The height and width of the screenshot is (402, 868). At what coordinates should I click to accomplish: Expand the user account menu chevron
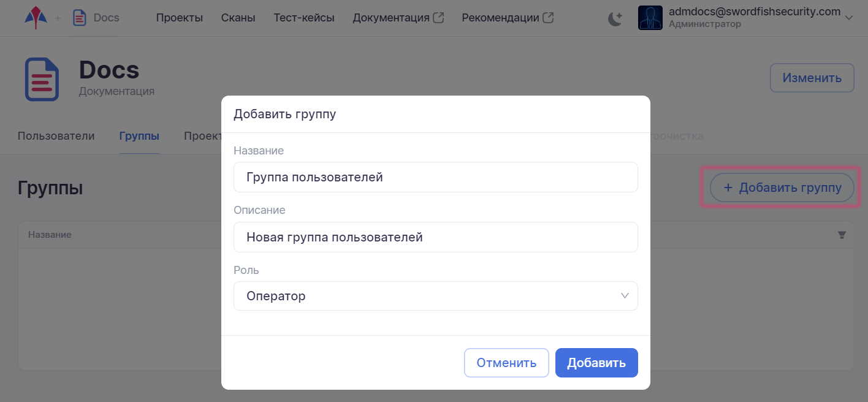point(849,18)
